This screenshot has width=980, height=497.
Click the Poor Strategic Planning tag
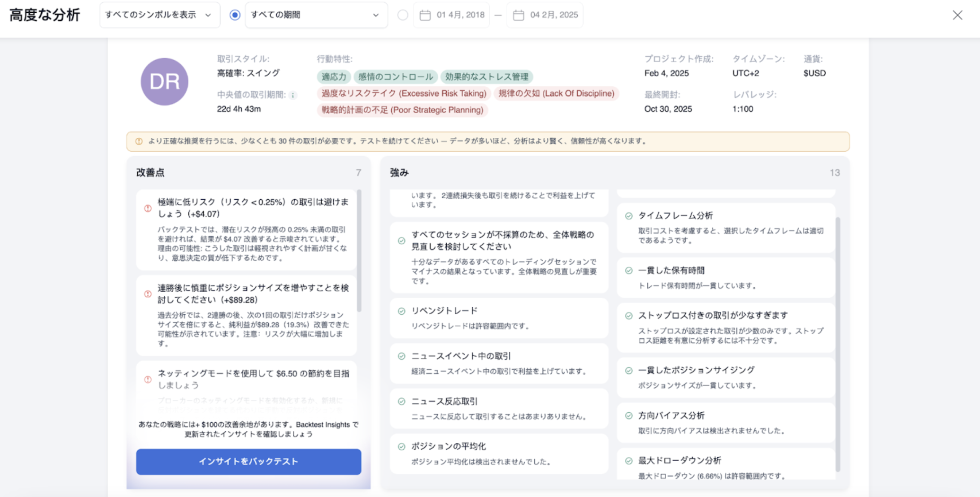[402, 110]
